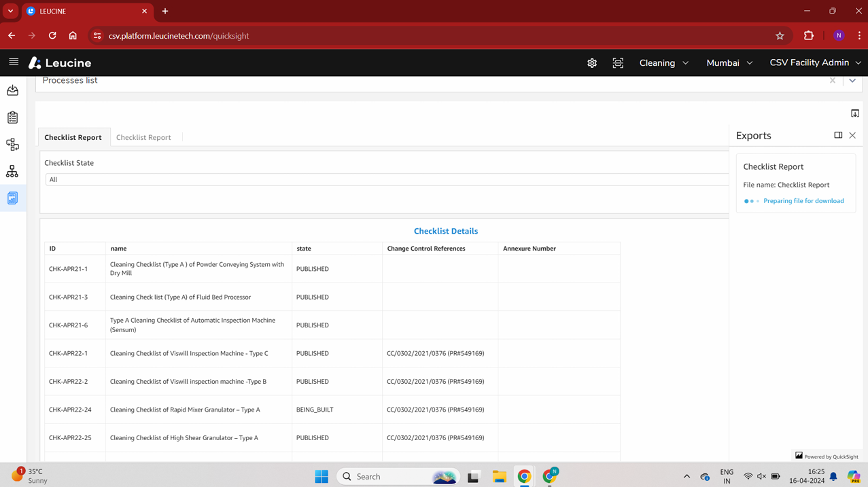The width and height of the screenshot is (868, 487).
Task: Show hidden system tray icons
Action: click(x=687, y=477)
